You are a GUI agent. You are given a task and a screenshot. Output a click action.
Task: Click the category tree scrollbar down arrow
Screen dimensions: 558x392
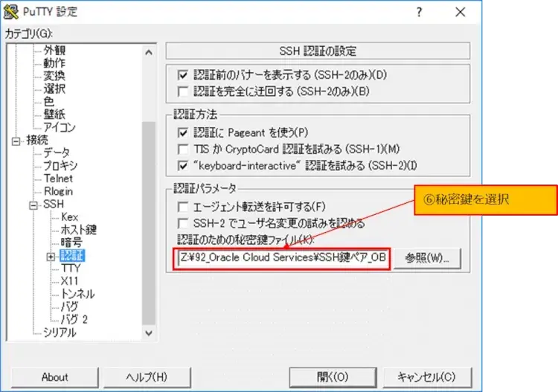[148, 334]
